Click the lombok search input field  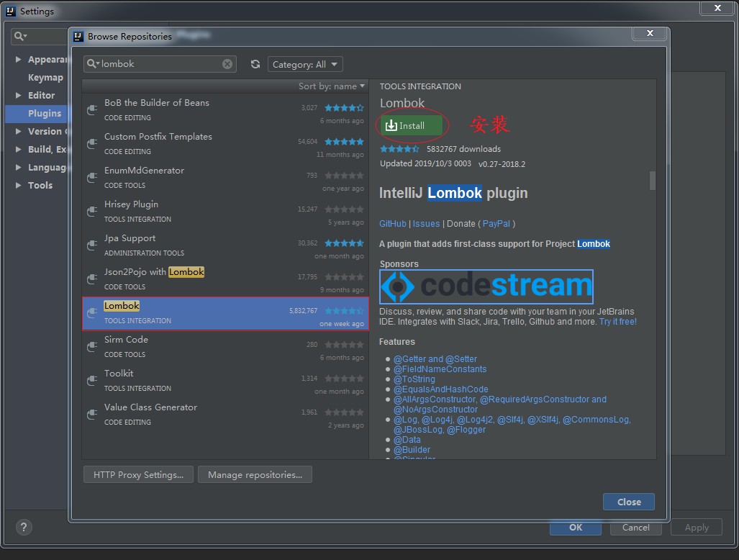click(160, 64)
